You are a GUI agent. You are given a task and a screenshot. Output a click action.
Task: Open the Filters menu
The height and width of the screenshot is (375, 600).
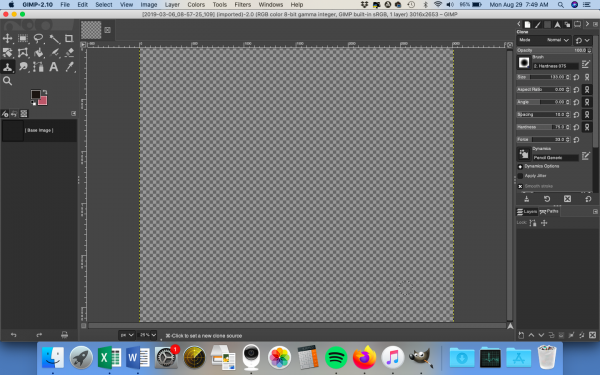pyautogui.click(x=243, y=5)
